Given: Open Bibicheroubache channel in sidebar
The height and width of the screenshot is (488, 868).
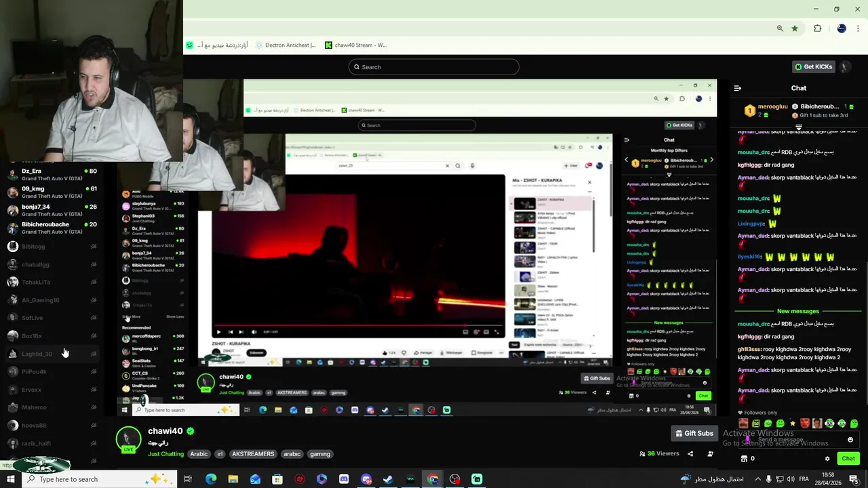Looking at the screenshot, I should (51, 228).
